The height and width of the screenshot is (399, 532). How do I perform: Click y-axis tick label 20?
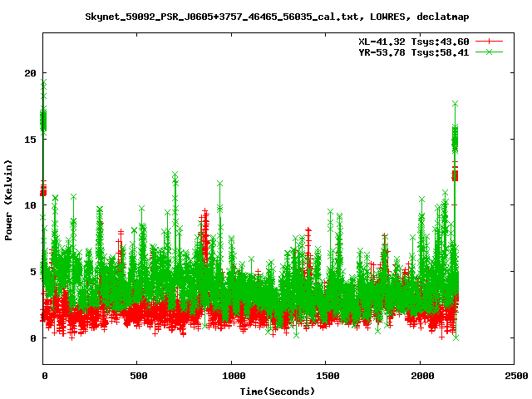[30, 73]
